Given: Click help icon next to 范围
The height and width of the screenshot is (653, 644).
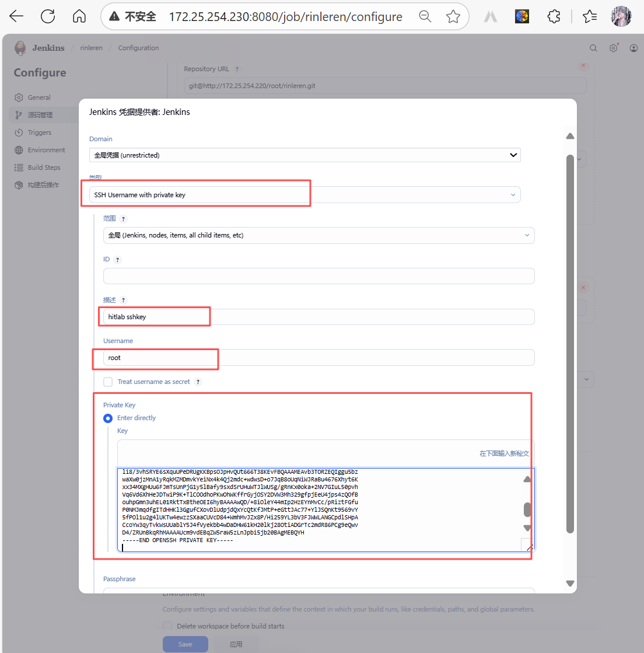Looking at the screenshot, I should tap(123, 219).
